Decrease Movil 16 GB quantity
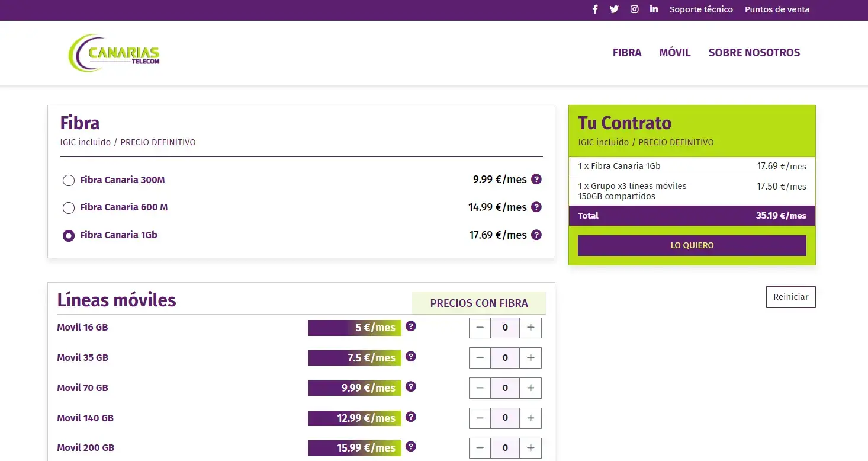 click(x=480, y=328)
